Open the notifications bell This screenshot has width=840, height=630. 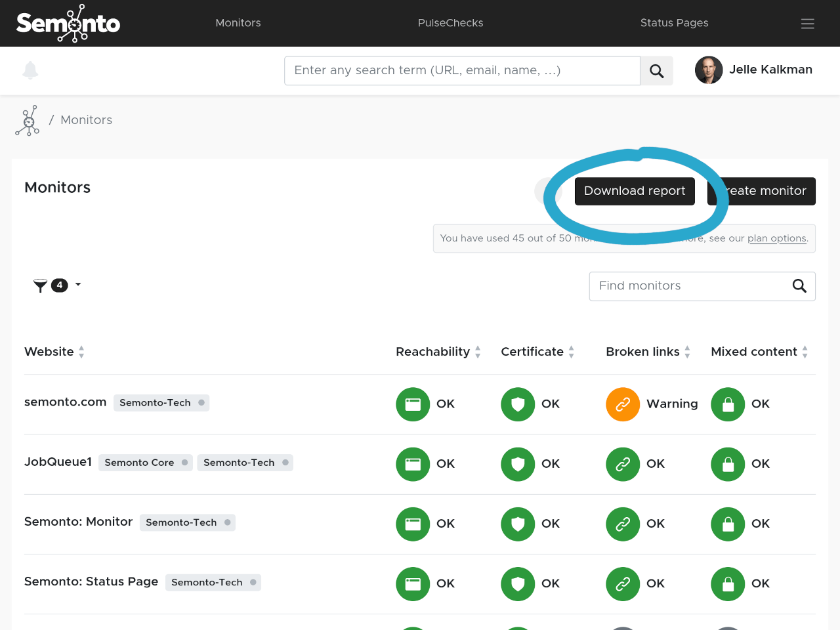click(x=30, y=70)
